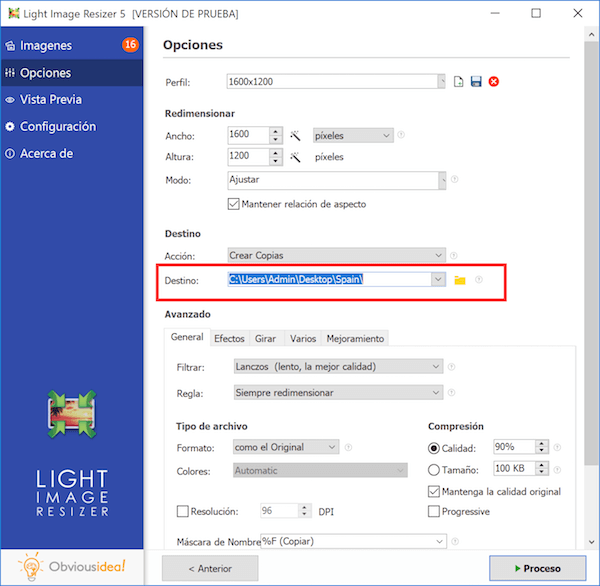Open the Modo Ajustar dropdown
The height and width of the screenshot is (586, 600).
pyautogui.click(x=442, y=180)
